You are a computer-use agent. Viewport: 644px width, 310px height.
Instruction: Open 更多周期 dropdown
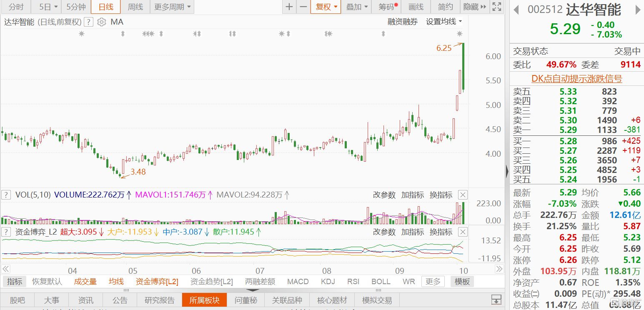(x=173, y=7)
